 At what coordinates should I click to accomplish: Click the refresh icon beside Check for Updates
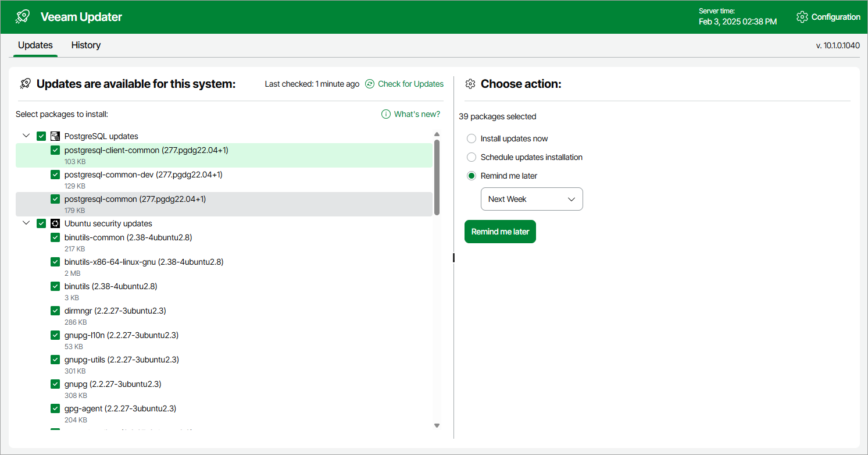(370, 84)
